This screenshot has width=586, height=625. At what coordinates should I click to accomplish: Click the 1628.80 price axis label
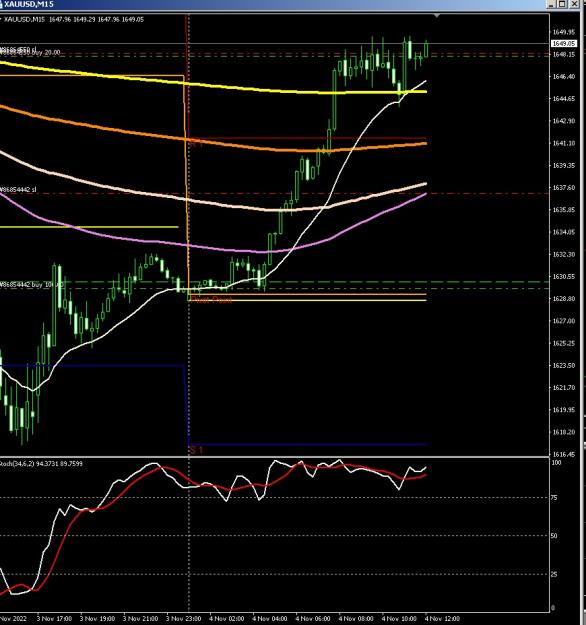[x=564, y=299]
